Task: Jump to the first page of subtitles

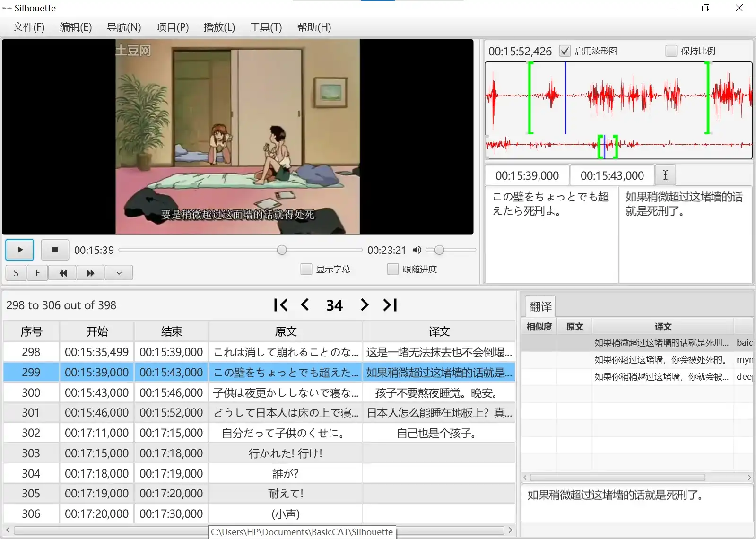Action: [280, 305]
